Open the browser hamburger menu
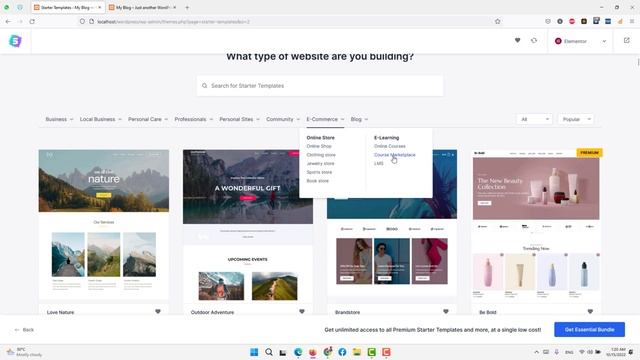The image size is (640, 360). [x=632, y=21]
